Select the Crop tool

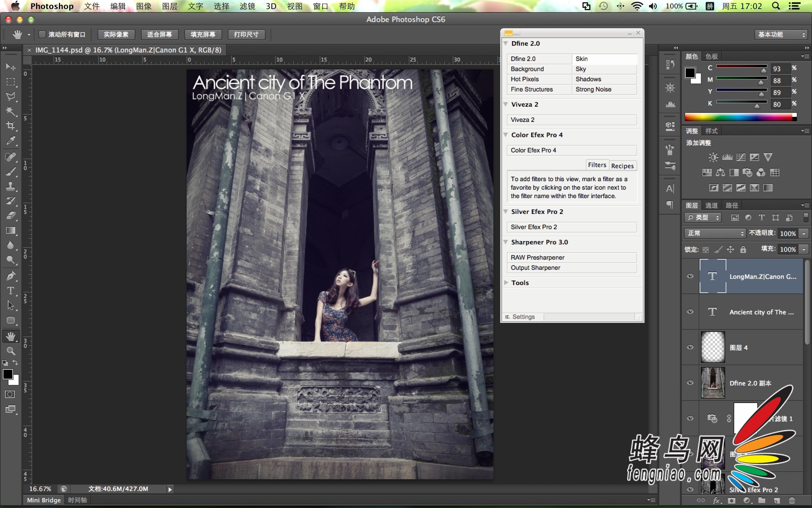point(11,126)
